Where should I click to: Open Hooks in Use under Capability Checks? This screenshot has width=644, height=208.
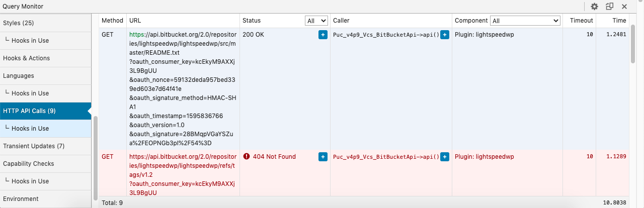[45, 181]
